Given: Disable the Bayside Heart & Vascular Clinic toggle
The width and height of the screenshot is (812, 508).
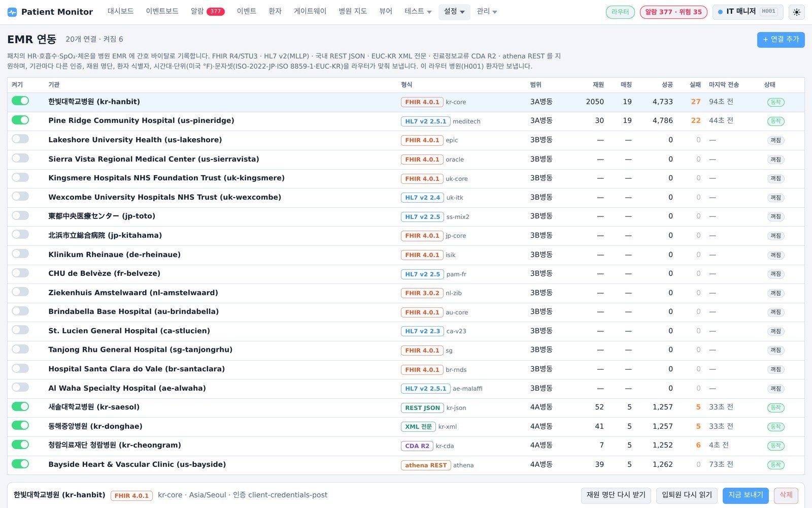Looking at the screenshot, I should click(x=20, y=464).
